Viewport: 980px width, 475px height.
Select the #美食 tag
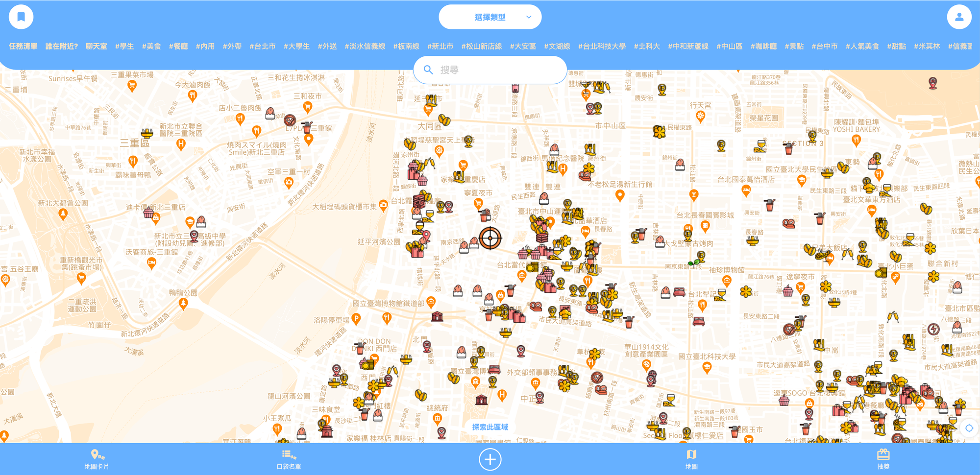(x=151, y=47)
